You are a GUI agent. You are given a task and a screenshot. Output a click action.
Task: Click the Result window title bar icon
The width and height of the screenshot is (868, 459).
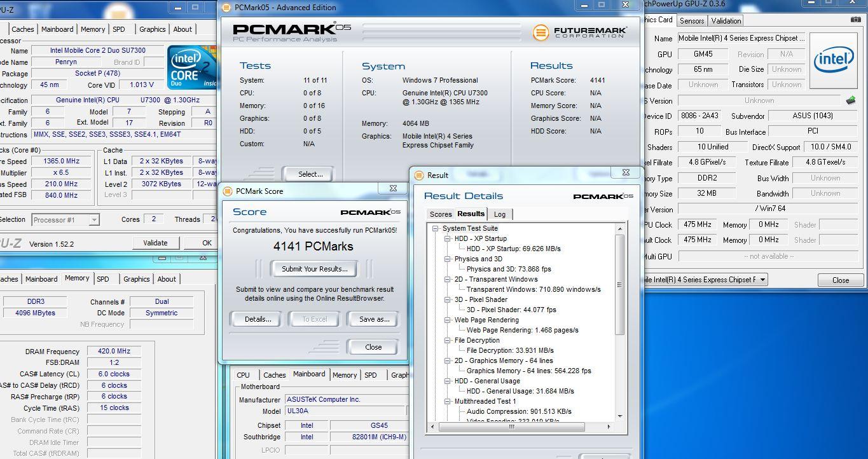420,175
